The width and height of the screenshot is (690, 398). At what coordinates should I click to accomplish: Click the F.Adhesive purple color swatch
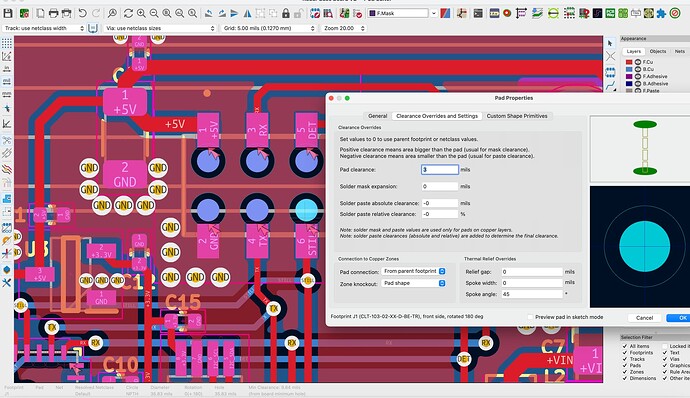[x=629, y=76]
